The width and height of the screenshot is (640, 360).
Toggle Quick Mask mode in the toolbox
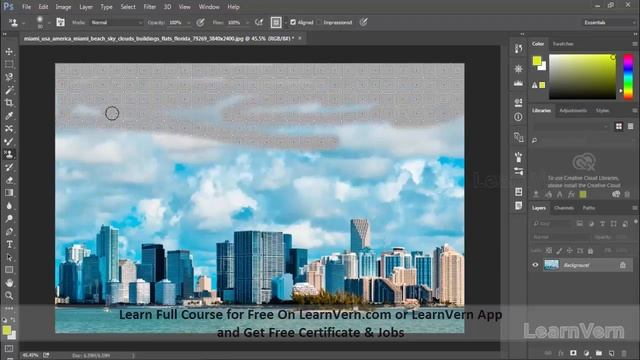[x=9, y=349]
